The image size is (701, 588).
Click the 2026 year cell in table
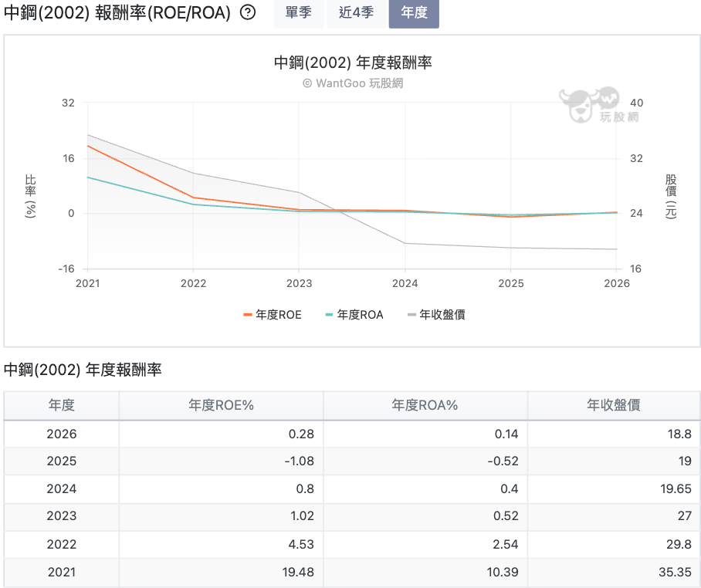pyautogui.click(x=62, y=434)
